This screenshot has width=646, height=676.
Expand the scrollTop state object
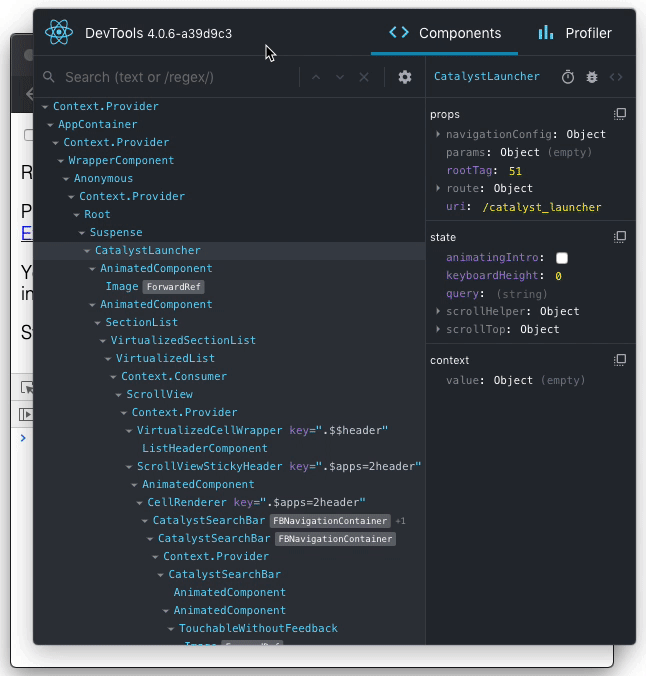tap(438, 329)
